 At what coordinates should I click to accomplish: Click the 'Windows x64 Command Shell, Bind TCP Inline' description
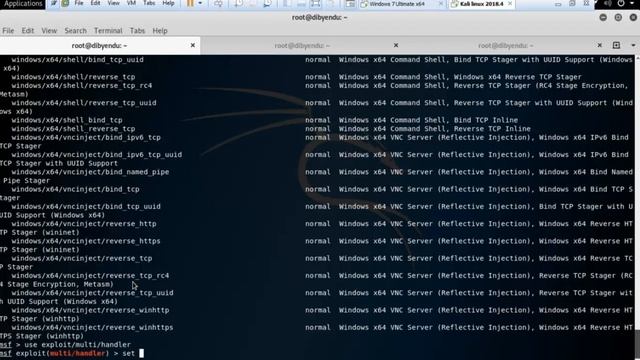pos(428,120)
